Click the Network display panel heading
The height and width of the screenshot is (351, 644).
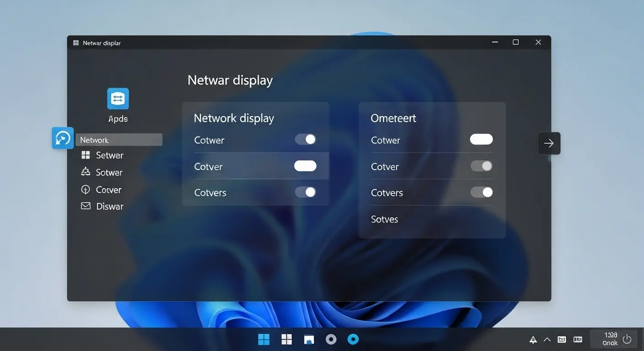click(x=234, y=118)
